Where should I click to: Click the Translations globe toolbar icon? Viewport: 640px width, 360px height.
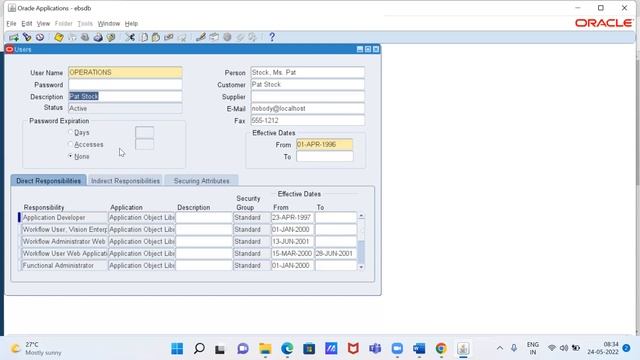point(227,38)
